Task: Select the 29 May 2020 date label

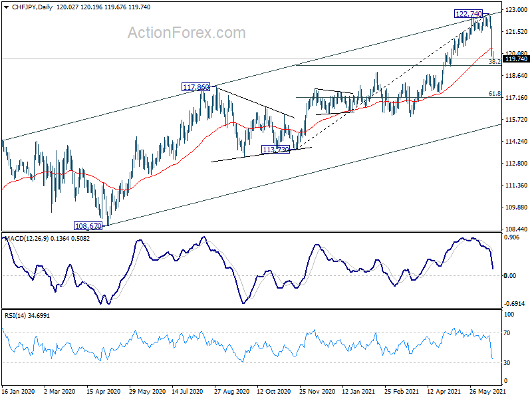Action: (x=147, y=391)
